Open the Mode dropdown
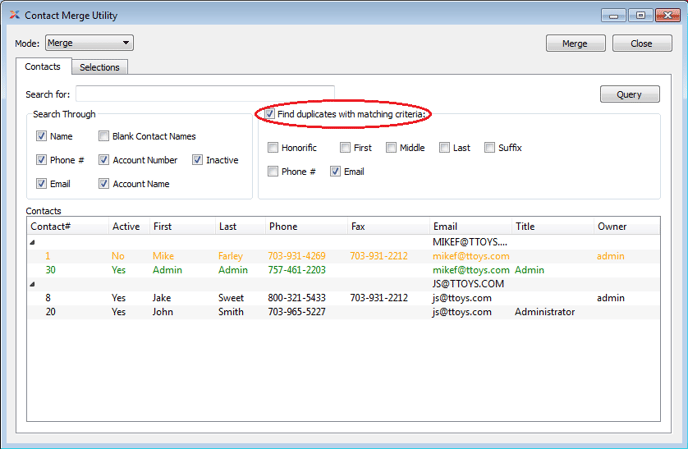This screenshot has height=449, width=688. [89, 43]
